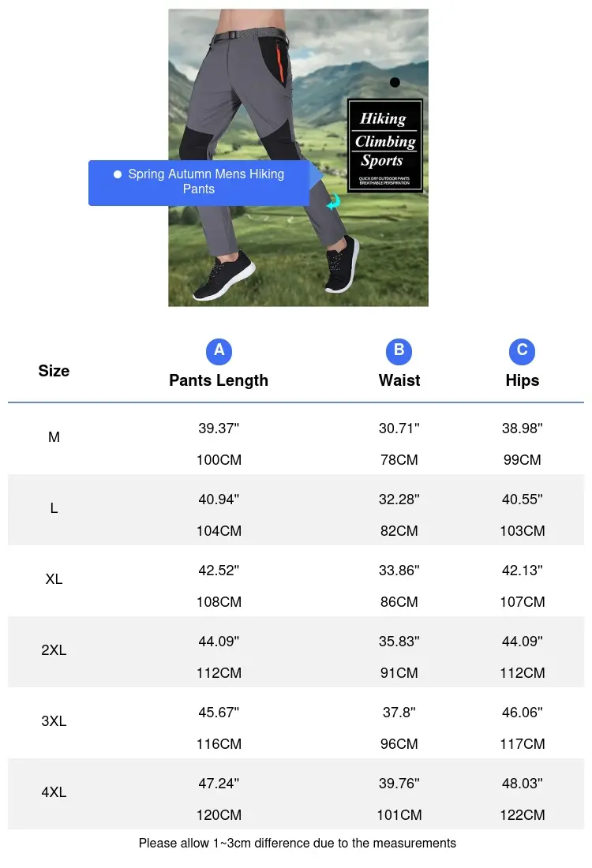Select the Spring Autumn Mens Hiking Pants banner
Screen dimensions: 592x868
(x=199, y=183)
